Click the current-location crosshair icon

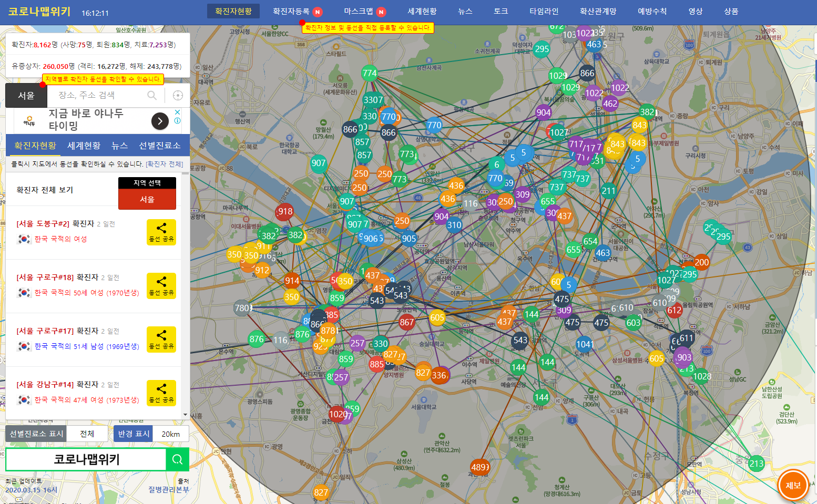[178, 95]
